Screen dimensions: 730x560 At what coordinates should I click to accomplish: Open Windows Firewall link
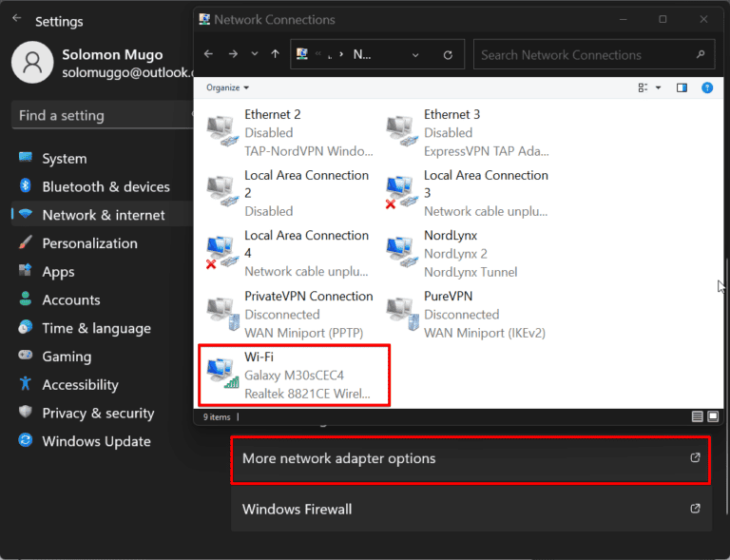pos(471,509)
